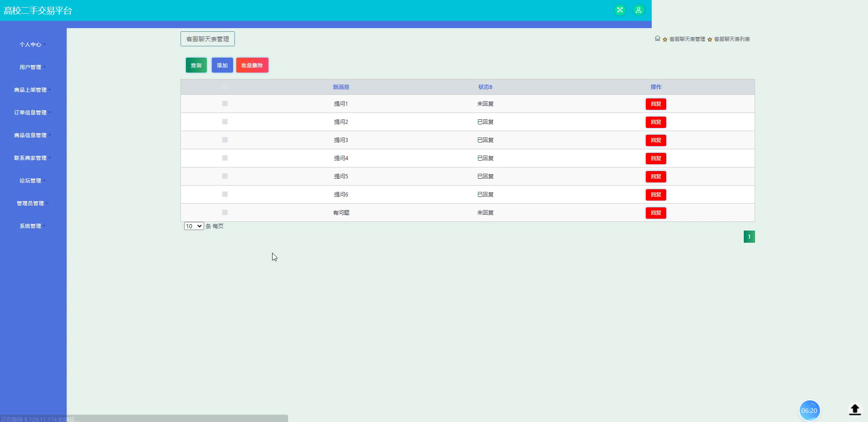Click the fullscreen toggle icon in header
This screenshot has width=868, height=422.
pyautogui.click(x=619, y=10)
